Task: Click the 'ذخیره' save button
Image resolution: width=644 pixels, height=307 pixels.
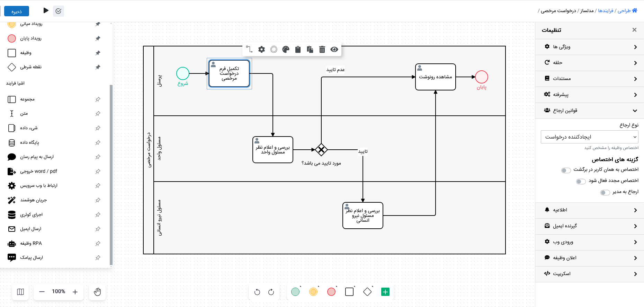Action: tap(17, 11)
